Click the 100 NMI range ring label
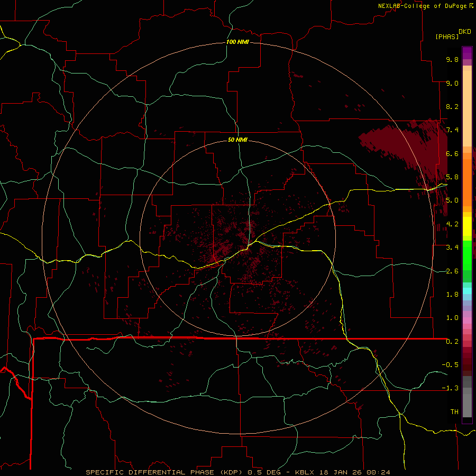This screenshot has height=476, width=476. coord(237,42)
